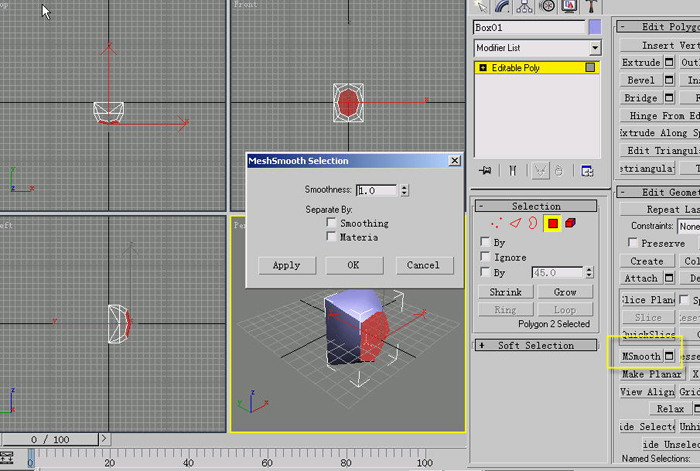Click the Smoothness value field
Viewport: 700px width, 471px height.
(376, 190)
